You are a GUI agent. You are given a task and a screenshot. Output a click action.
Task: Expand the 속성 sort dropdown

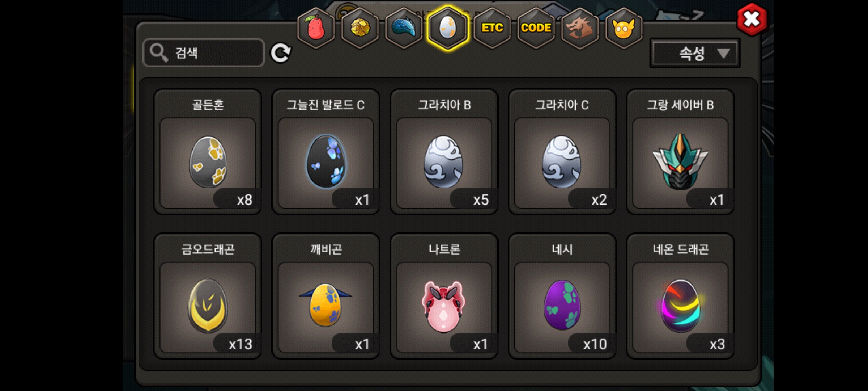(695, 54)
